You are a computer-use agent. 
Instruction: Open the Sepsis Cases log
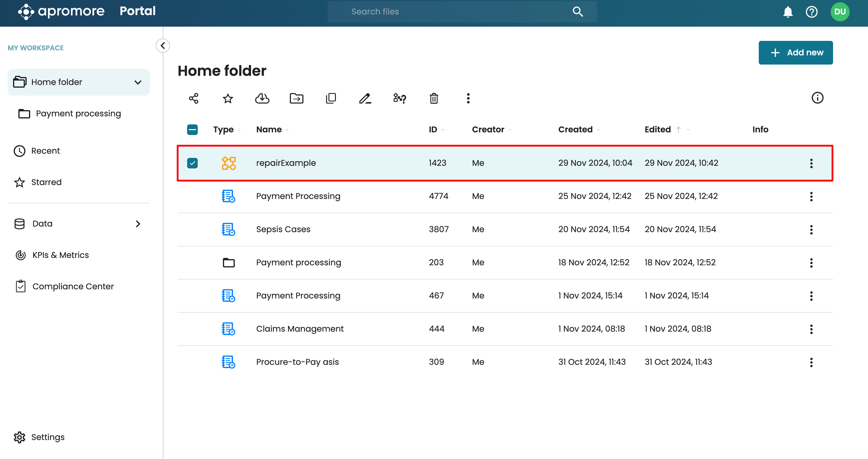coord(283,229)
